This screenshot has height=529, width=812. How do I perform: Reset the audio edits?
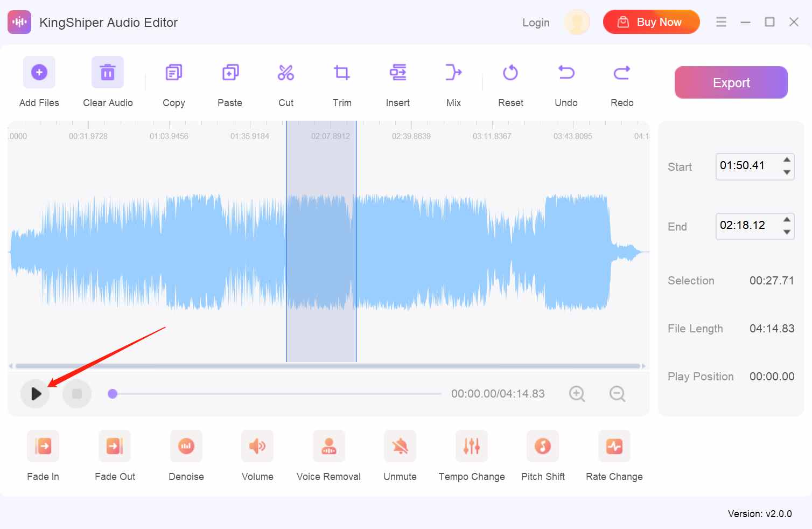510,72
